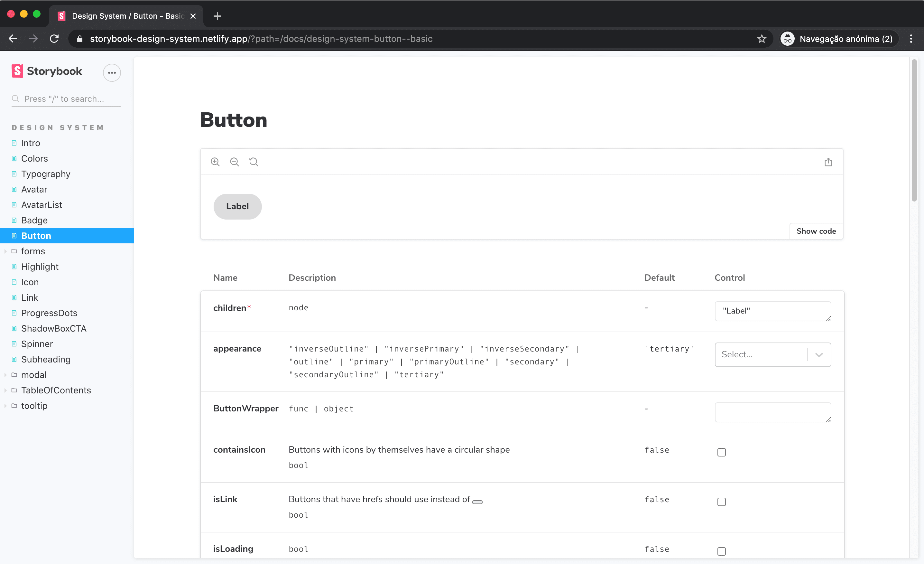
Task: Click the Badge document icon
Action: coord(14,220)
